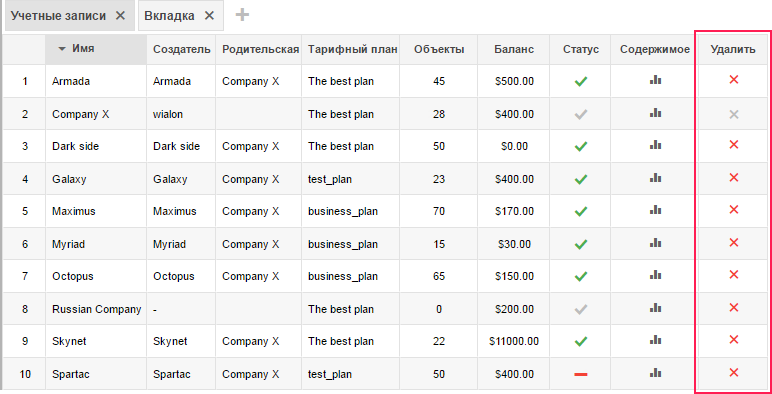Select the Вкладка tab

click(x=169, y=16)
